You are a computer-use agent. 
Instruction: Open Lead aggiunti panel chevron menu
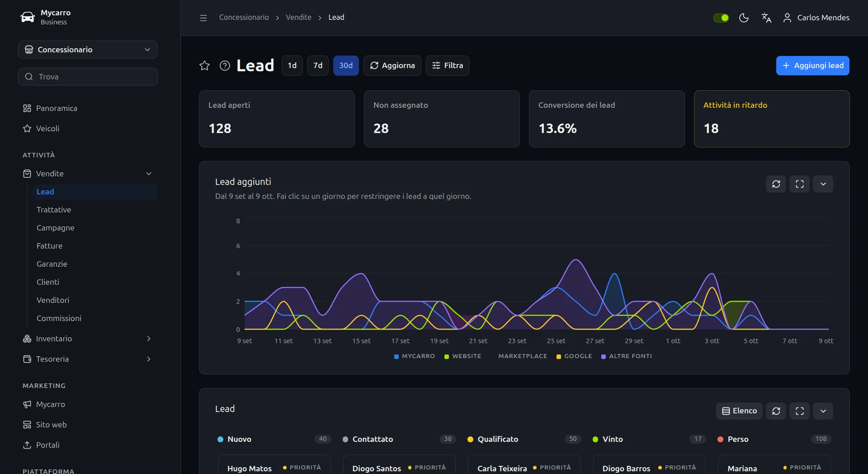823,184
